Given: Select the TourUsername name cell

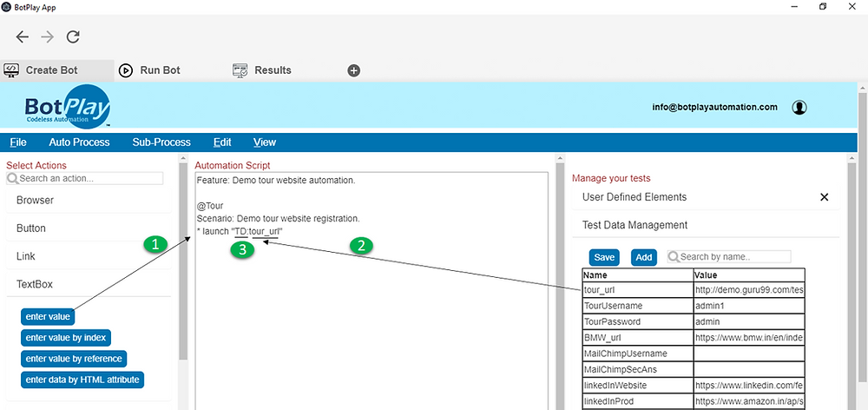Looking at the screenshot, I should point(638,306).
